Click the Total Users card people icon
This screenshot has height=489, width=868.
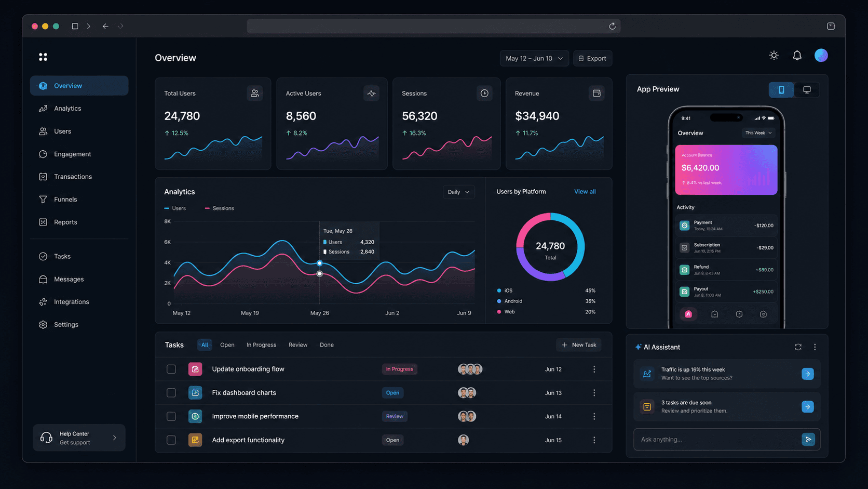tap(255, 94)
